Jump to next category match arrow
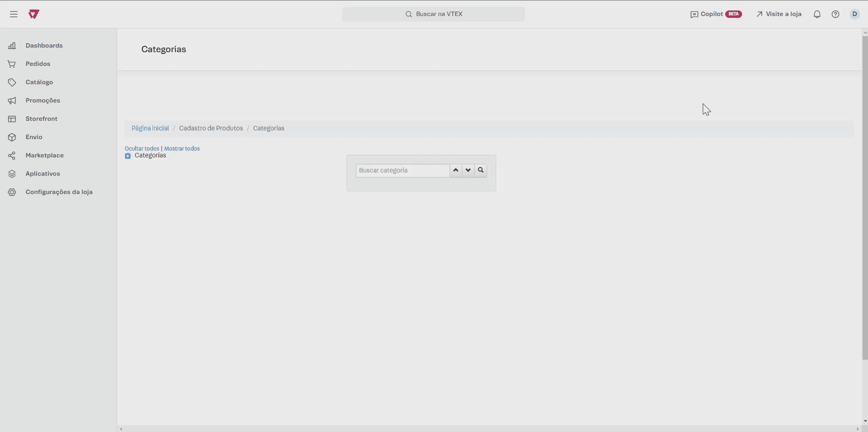Image resolution: width=868 pixels, height=432 pixels. coord(468,170)
